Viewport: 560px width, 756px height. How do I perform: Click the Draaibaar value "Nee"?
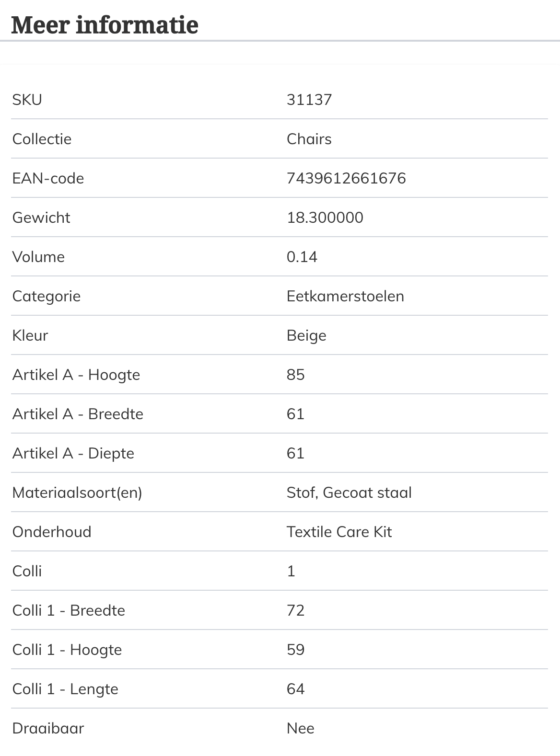[x=301, y=728]
